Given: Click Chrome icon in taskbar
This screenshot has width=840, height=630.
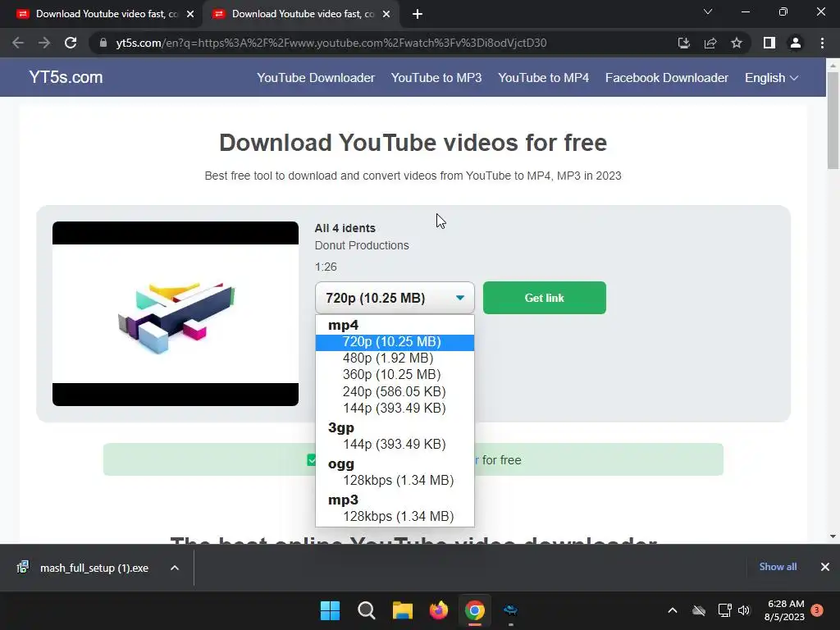Looking at the screenshot, I should pos(475,610).
